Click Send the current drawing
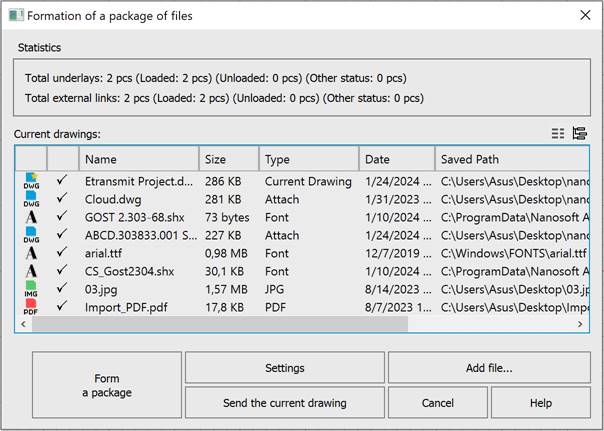The image size is (604, 431). coord(285,402)
